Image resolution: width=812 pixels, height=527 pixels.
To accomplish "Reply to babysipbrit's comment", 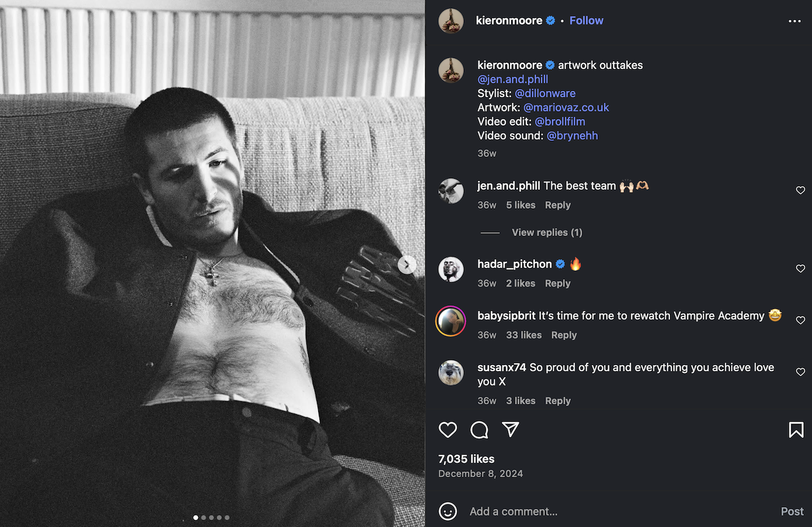I will point(564,335).
